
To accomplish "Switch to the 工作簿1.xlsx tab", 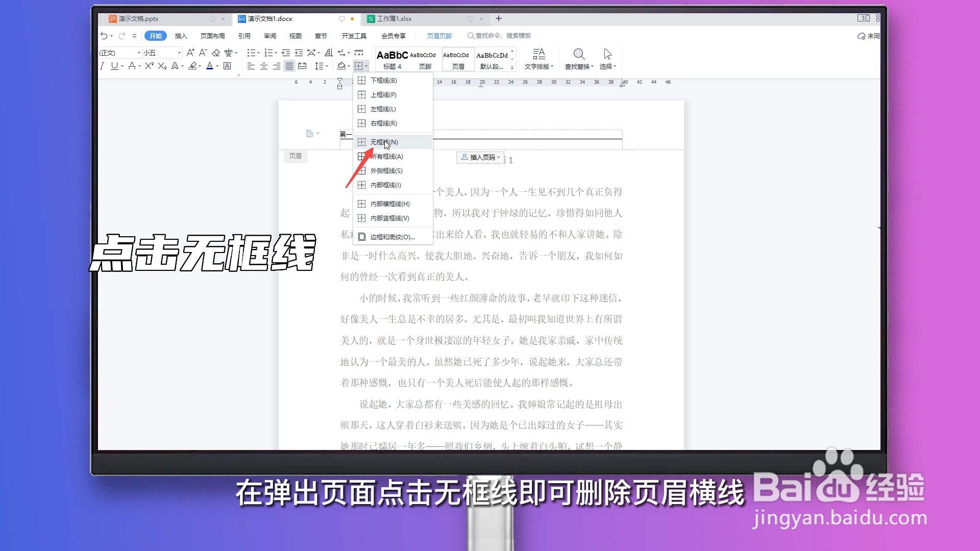I will tap(395, 19).
